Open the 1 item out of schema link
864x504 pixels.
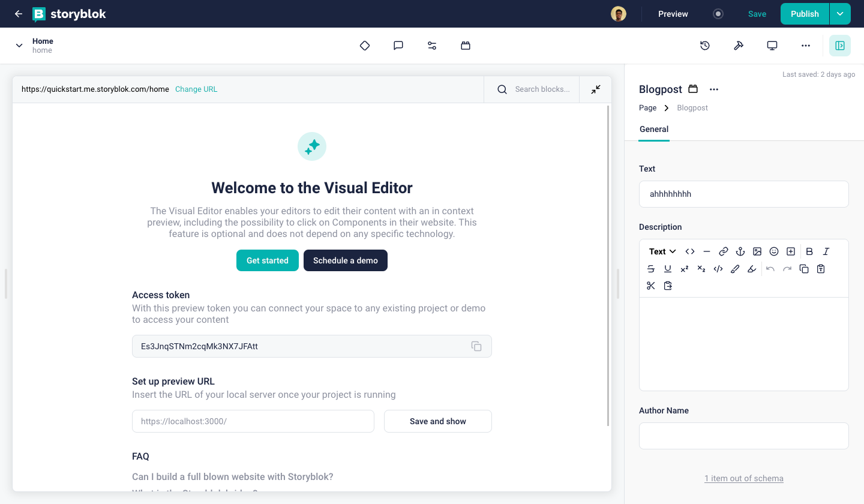744,478
